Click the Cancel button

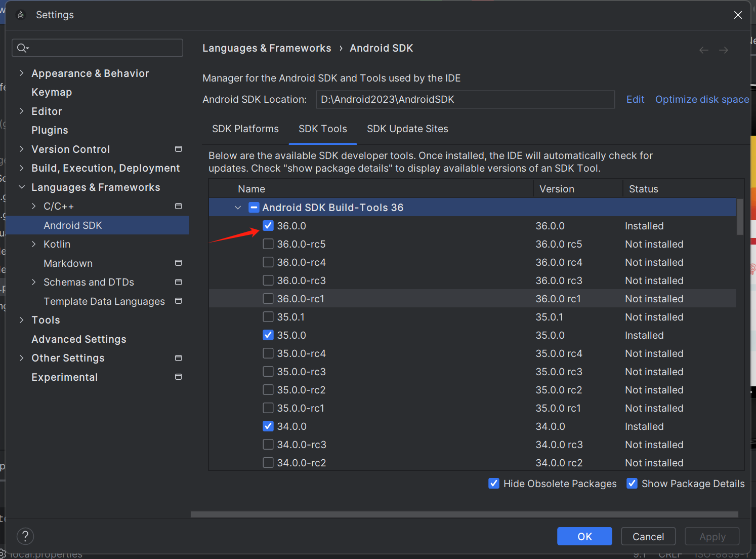(648, 536)
